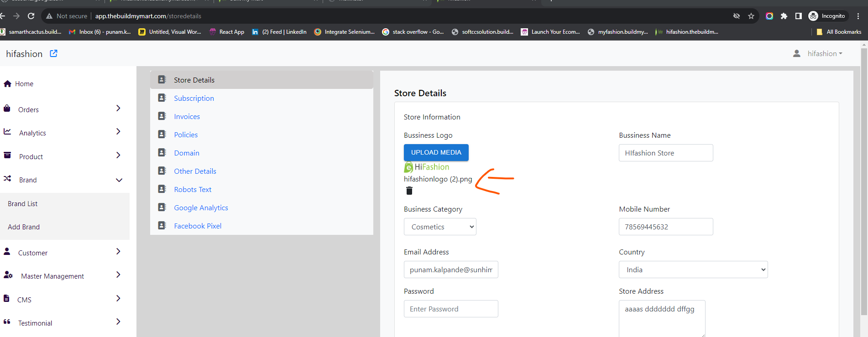This screenshot has height=337, width=868.
Task: Click the icon beside Facebook Pixel
Action: click(x=162, y=225)
